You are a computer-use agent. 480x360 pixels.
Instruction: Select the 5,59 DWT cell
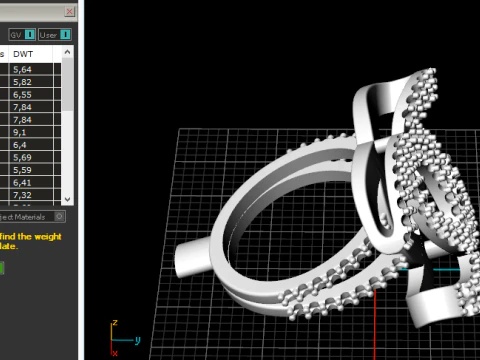31,170
